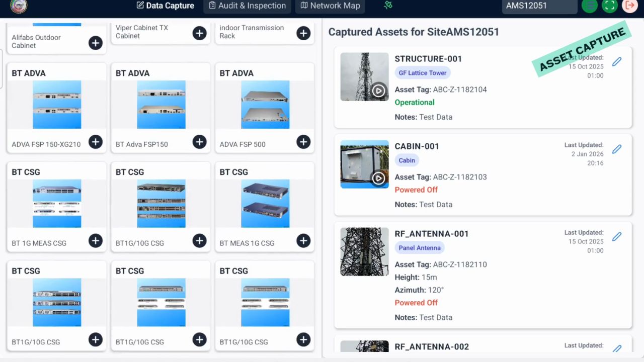The height and width of the screenshot is (362, 644).
Task: Click the ADVA FSP 500 label
Action: point(243,144)
